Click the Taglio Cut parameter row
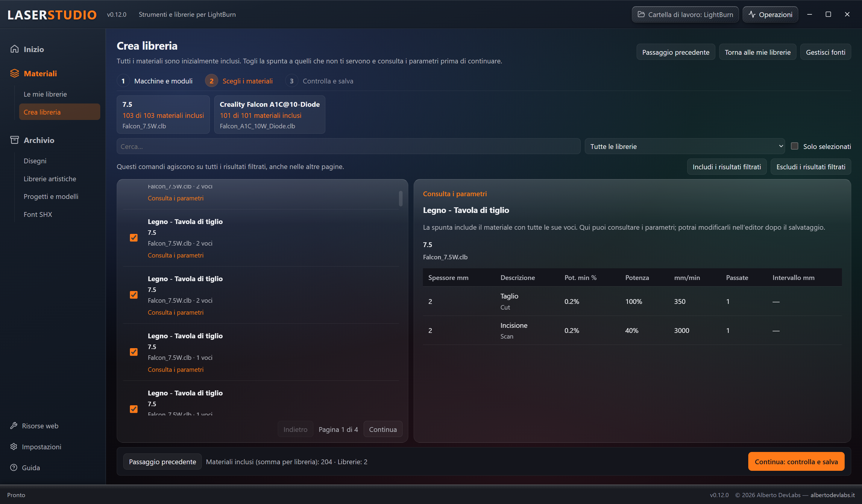The height and width of the screenshot is (504, 862). 632,301
